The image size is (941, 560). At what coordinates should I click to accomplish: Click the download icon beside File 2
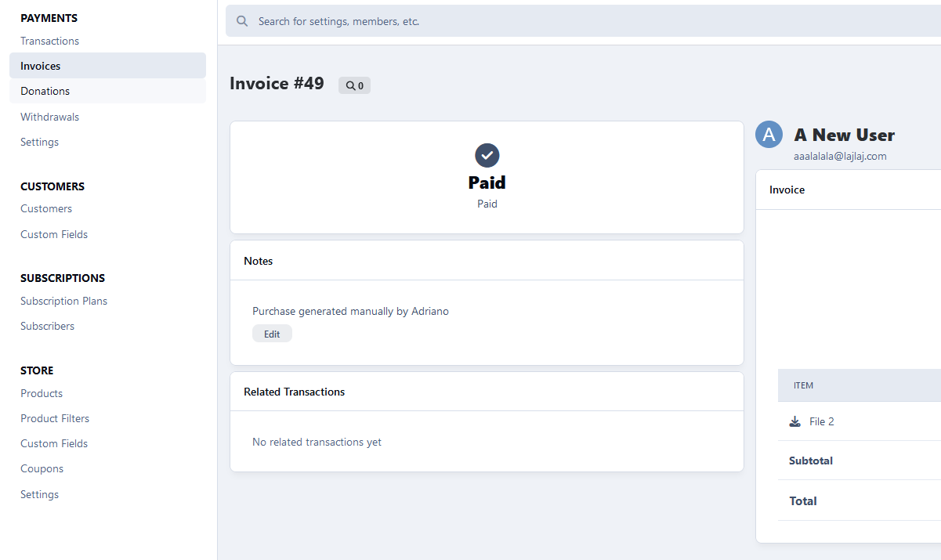pyautogui.click(x=795, y=421)
